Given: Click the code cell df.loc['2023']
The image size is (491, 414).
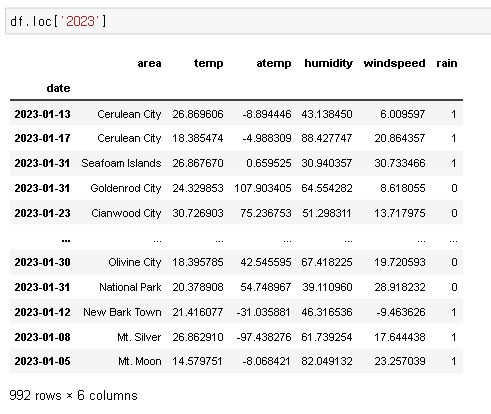Looking at the screenshot, I should (x=248, y=22).
